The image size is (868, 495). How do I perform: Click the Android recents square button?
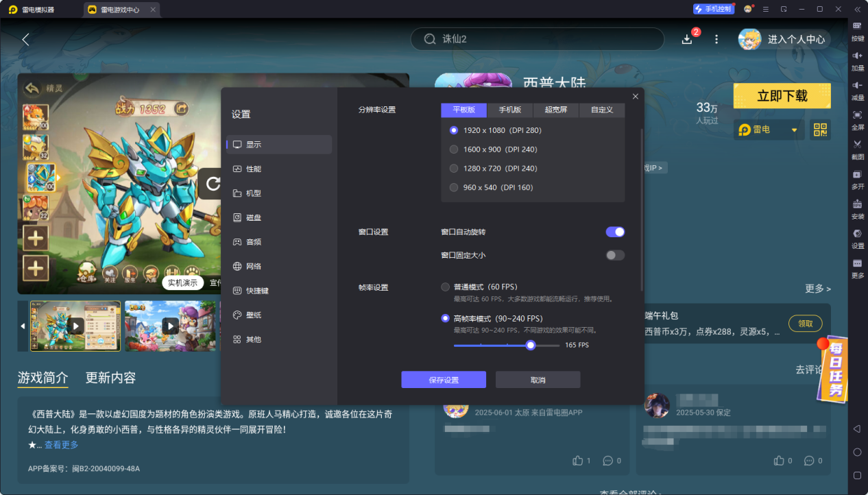point(857,475)
